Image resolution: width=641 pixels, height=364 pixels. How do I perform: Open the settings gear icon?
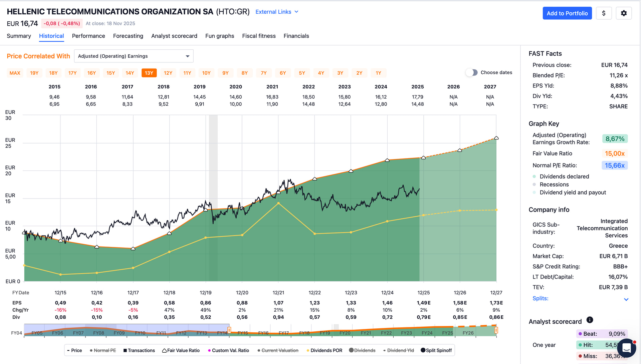pos(624,13)
